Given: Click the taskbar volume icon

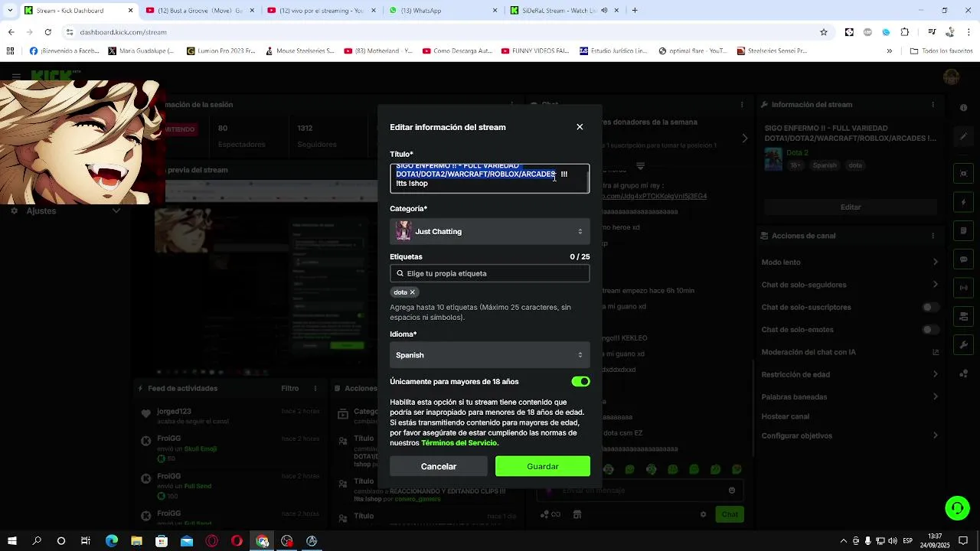Looking at the screenshot, I should pos(893,541).
